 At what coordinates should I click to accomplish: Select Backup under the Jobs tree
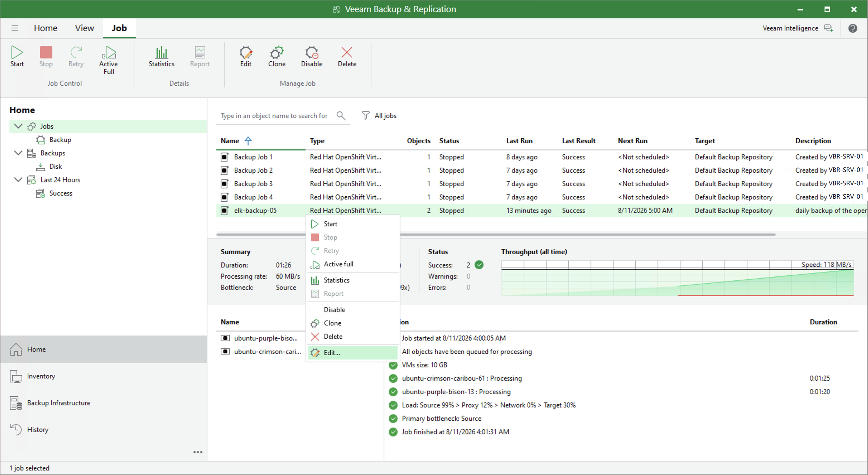point(60,139)
